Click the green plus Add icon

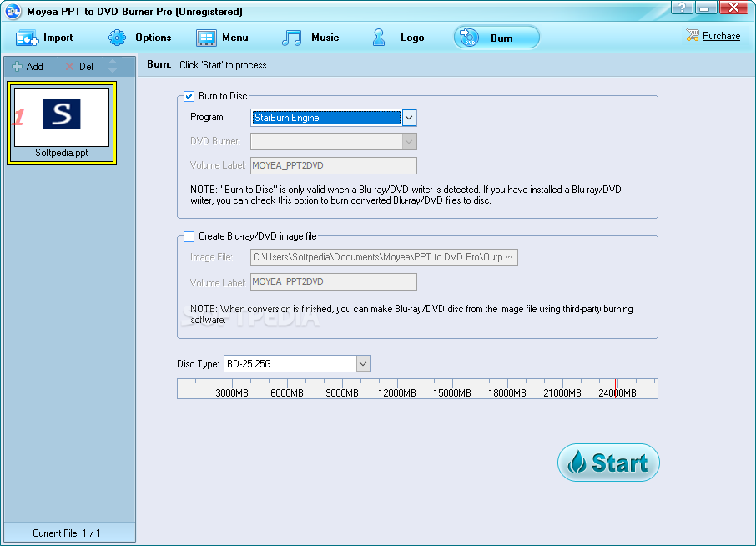point(17,67)
